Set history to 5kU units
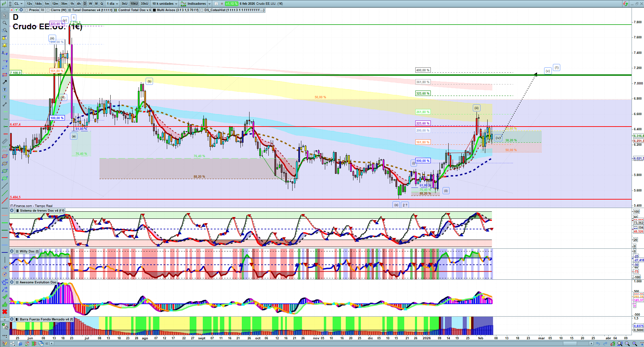644x347 pixels. coord(124,4)
